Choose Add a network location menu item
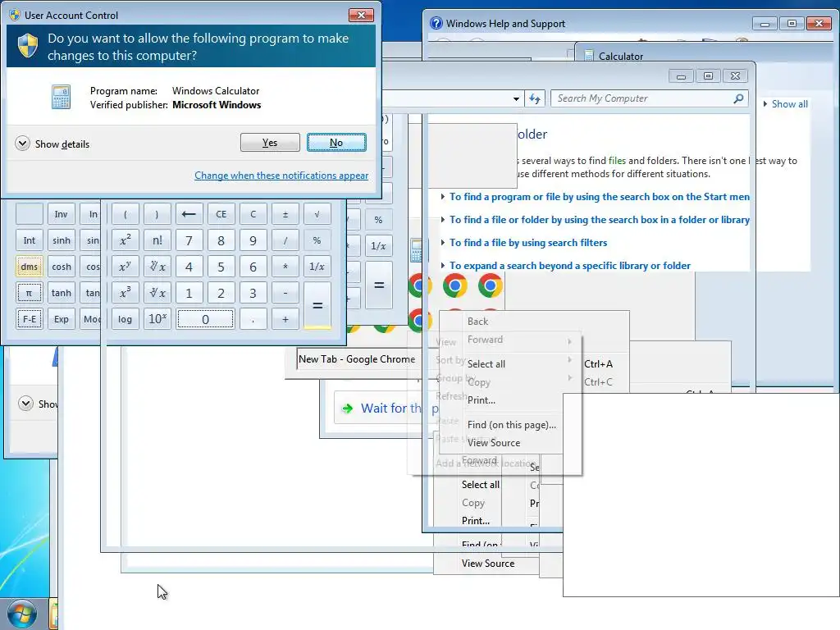This screenshot has width=840, height=630. tap(486, 463)
